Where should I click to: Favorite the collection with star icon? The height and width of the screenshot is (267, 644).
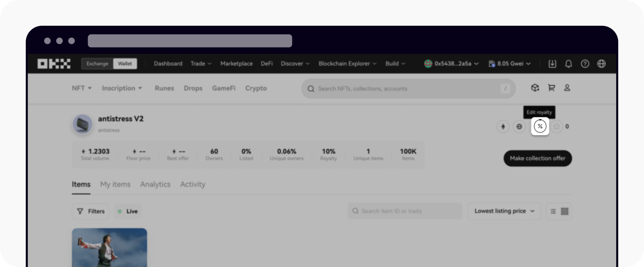tap(556, 127)
